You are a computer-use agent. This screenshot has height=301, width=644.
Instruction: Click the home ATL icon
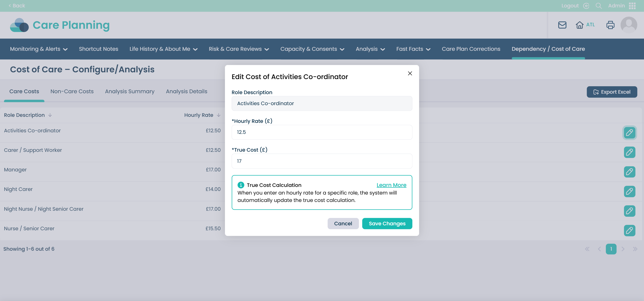pyautogui.click(x=580, y=25)
